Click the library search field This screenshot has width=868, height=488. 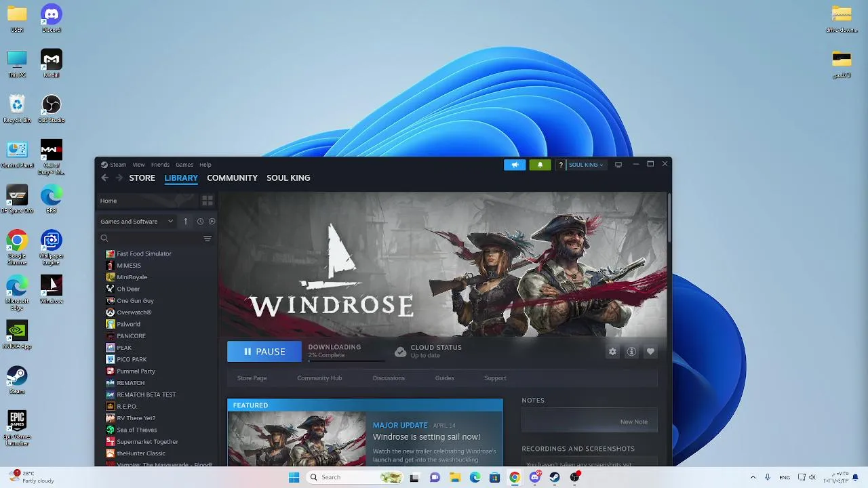tap(151, 239)
